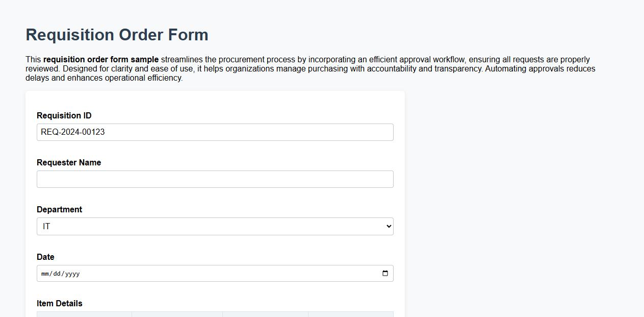Viewport: 644px width, 317px height.
Task: Click the Item Details section label
Action: (x=59, y=303)
